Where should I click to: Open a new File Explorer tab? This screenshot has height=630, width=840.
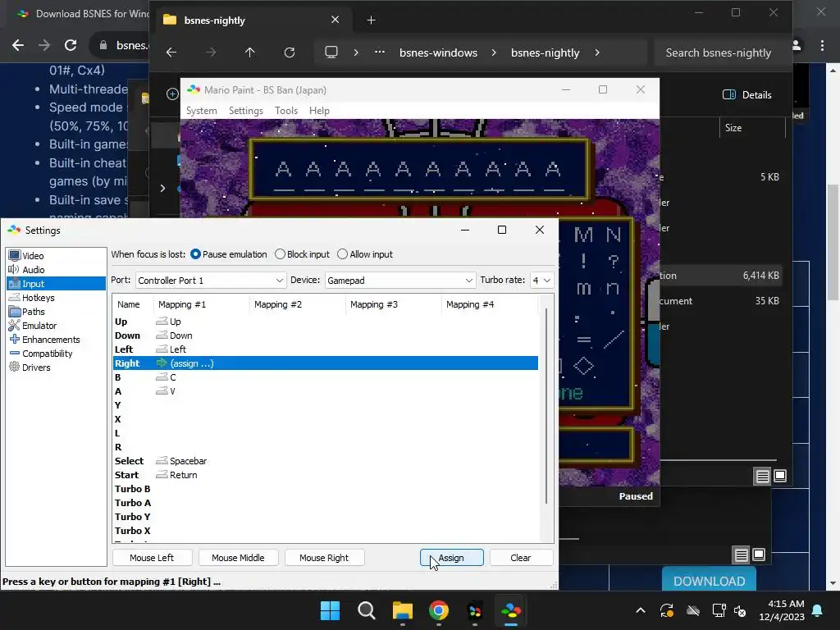372,21
